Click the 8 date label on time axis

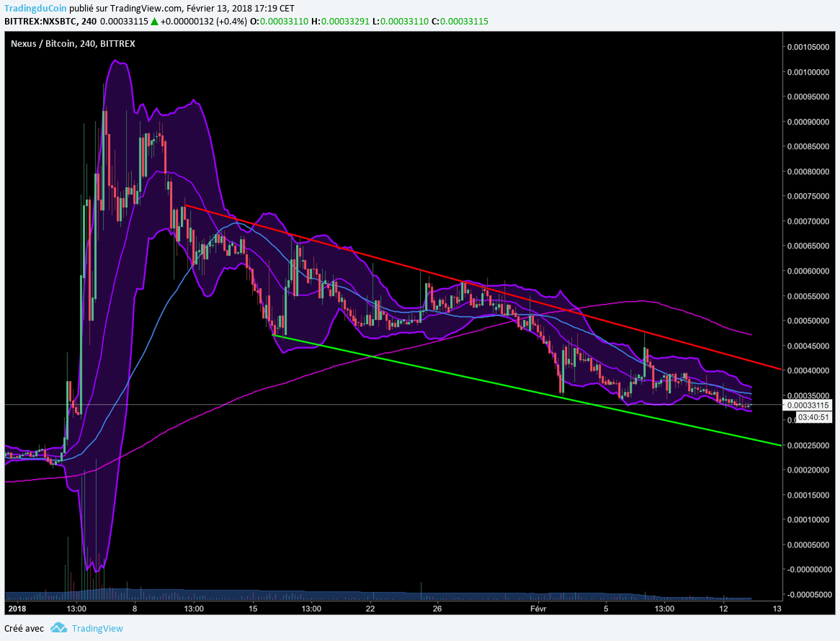pos(135,609)
